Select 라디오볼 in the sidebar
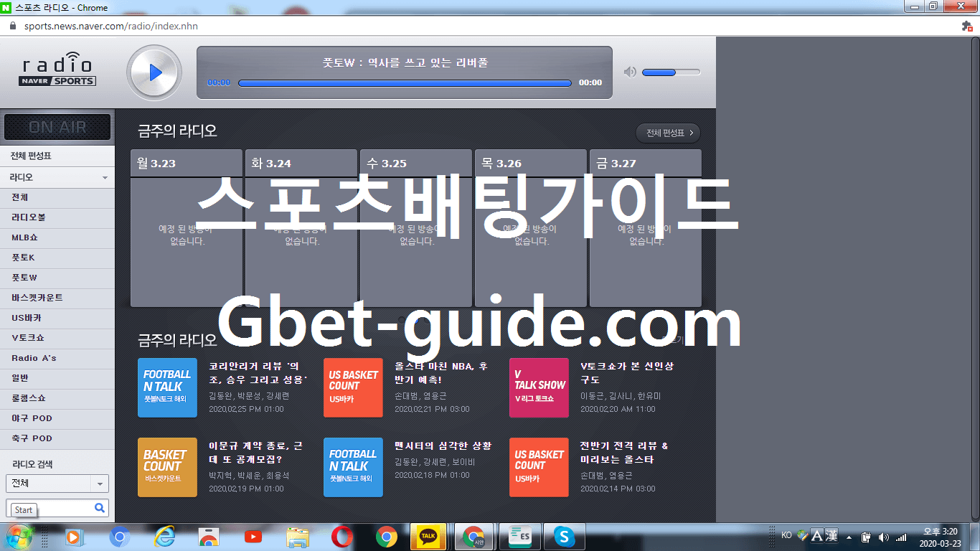This screenshot has height=551, width=980. 57,217
